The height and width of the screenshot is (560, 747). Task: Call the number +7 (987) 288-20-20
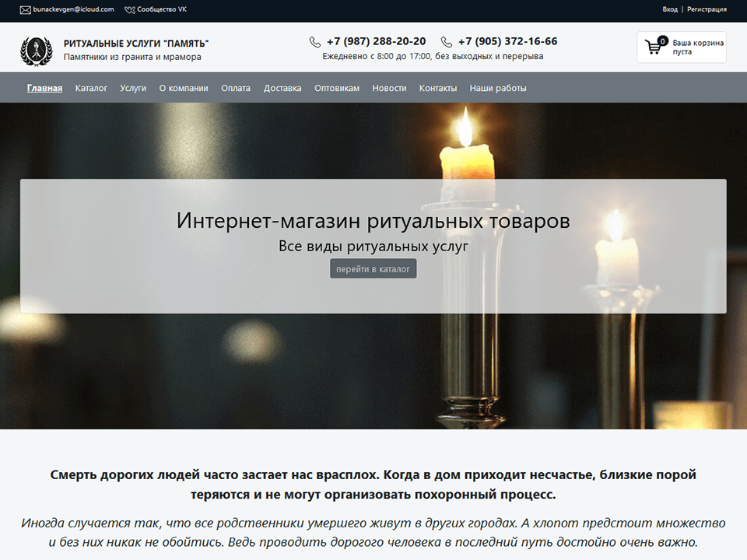377,41
